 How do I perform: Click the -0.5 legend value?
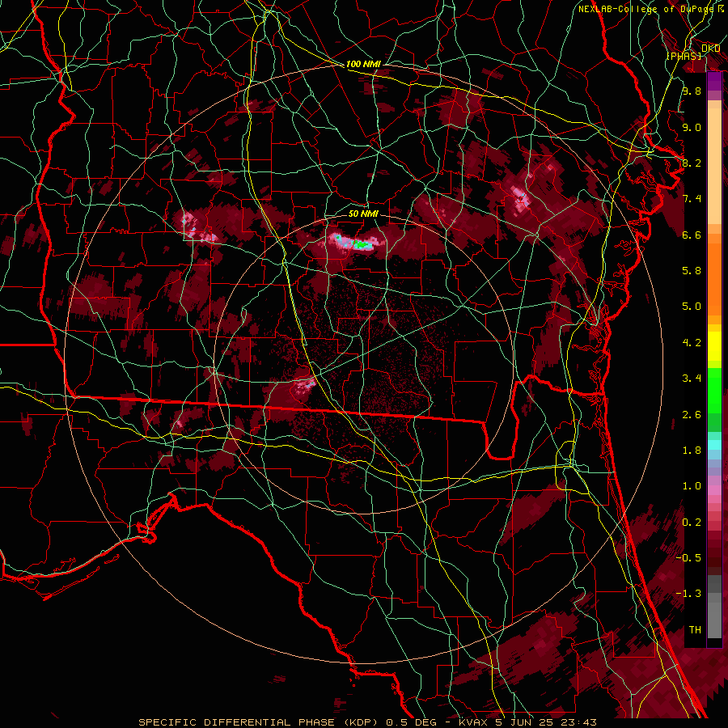coord(688,557)
